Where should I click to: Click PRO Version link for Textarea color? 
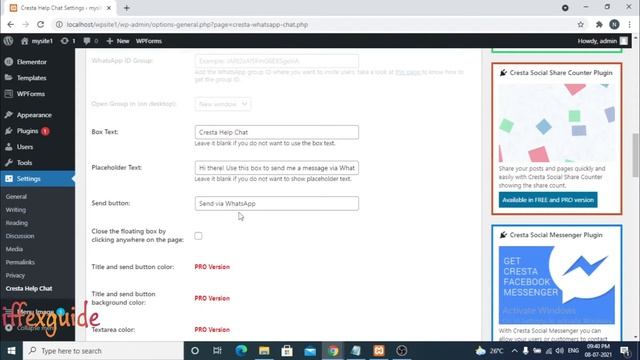(212, 330)
